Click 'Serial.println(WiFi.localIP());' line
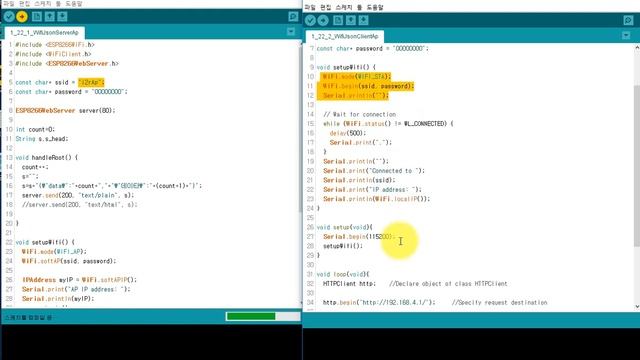This screenshot has height=360, width=640. (x=377, y=199)
